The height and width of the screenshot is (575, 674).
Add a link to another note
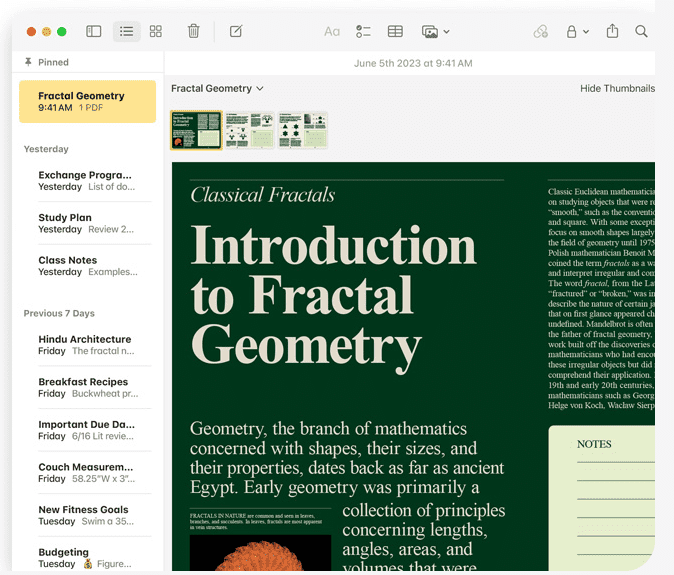540,31
